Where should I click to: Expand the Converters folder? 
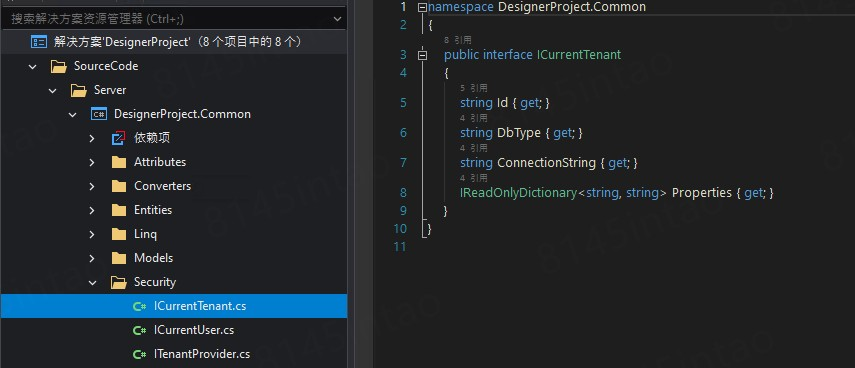pos(92,186)
